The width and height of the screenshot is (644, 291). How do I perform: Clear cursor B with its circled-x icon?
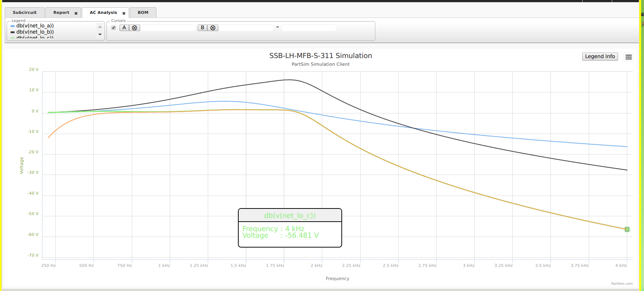click(x=213, y=28)
